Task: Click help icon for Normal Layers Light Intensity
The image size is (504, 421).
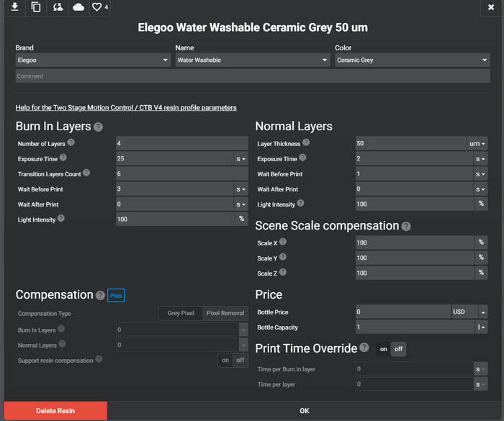Action: [300, 203]
